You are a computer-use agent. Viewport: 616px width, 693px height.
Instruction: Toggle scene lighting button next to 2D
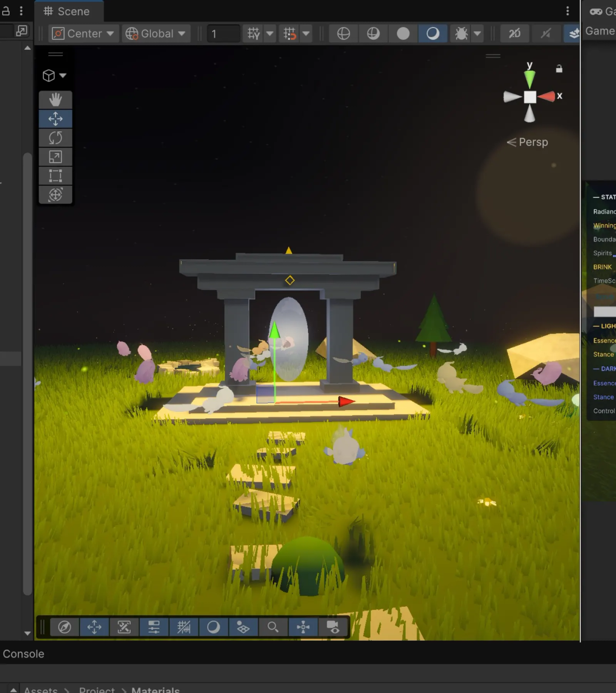pos(546,33)
